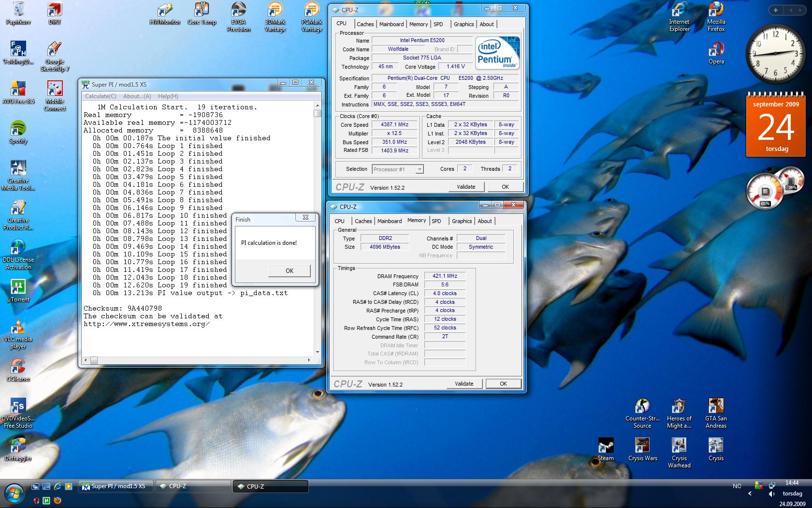This screenshot has width=812, height=508.
Task: Launch Counter-Strike Source shortcut
Action: 642,413
